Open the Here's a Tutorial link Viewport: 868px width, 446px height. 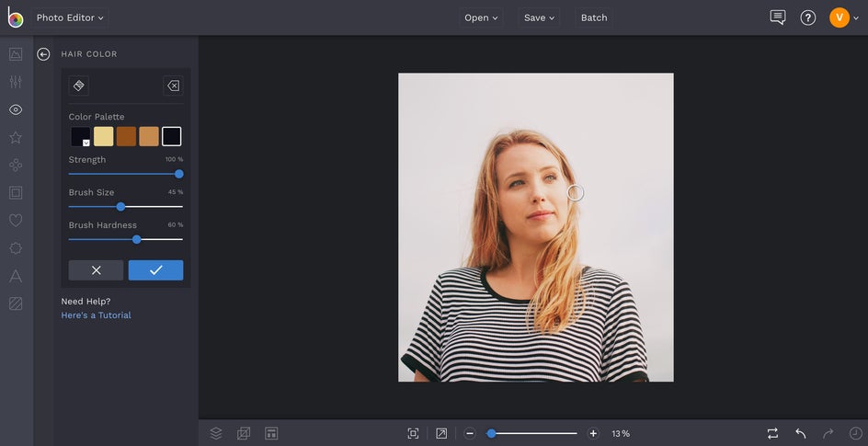[x=96, y=315]
